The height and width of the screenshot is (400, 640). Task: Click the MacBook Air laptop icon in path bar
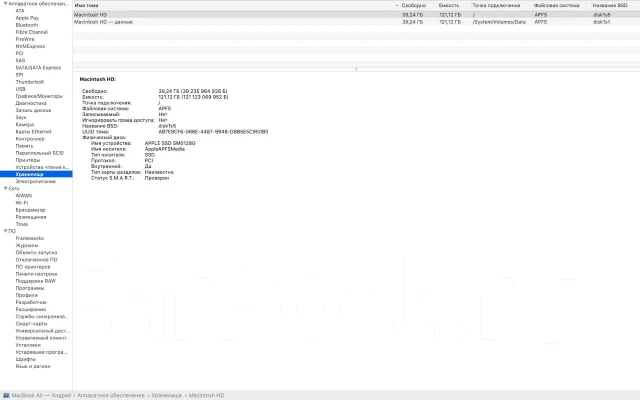pyautogui.click(x=6, y=395)
